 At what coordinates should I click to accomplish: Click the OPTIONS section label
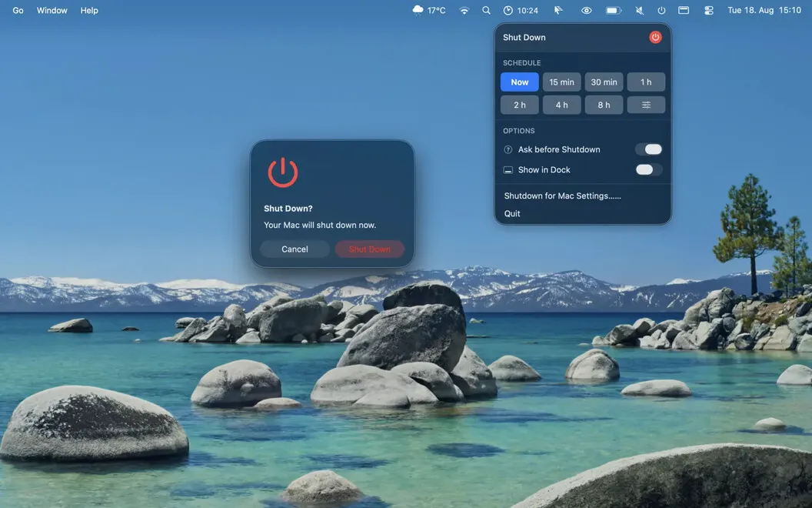(518, 131)
